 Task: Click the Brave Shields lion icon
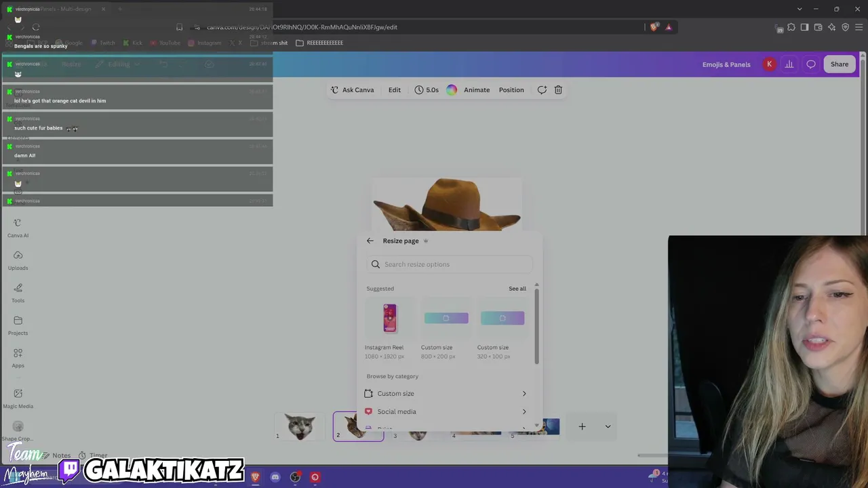coord(654,27)
